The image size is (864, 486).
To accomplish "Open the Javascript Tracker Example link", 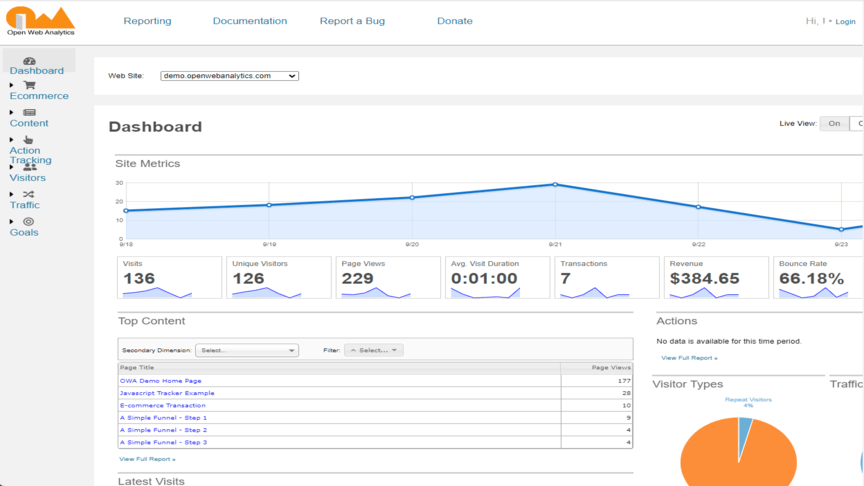I will [x=167, y=393].
